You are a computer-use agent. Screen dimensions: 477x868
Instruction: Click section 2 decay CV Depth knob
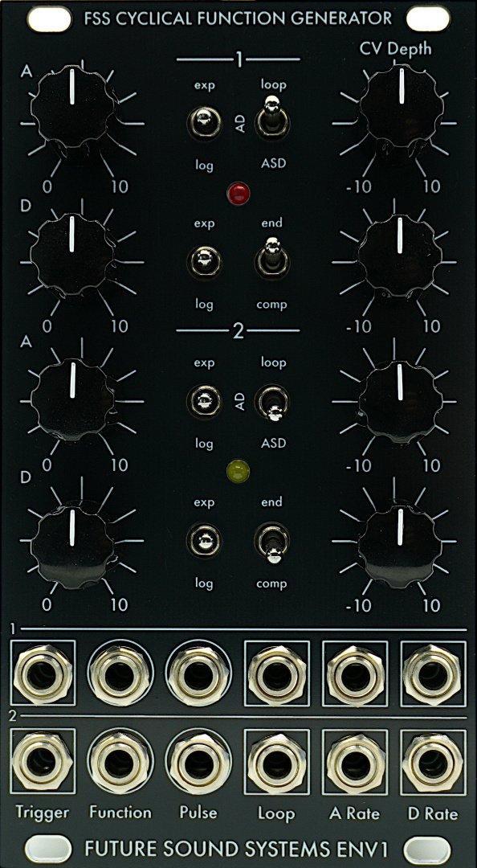[x=400, y=547]
